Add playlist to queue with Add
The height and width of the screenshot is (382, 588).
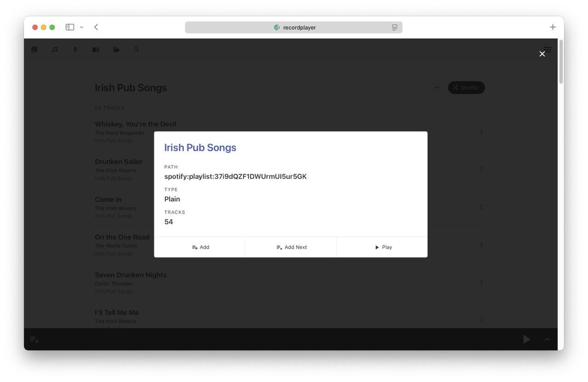click(200, 247)
